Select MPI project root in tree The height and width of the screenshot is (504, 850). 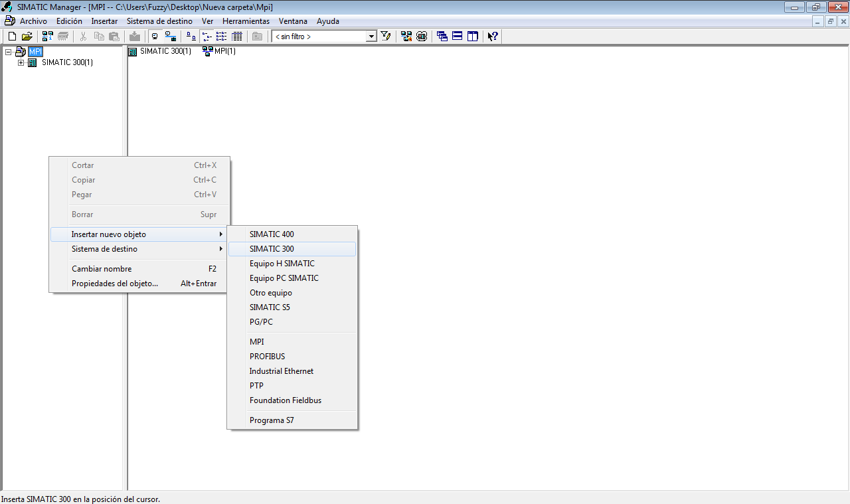click(35, 52)
